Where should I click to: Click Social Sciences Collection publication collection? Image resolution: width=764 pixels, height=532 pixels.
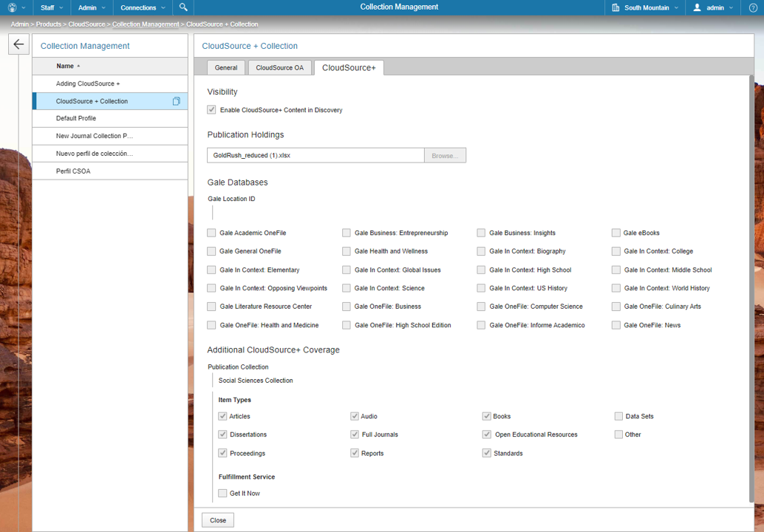(x=256, y=381)
